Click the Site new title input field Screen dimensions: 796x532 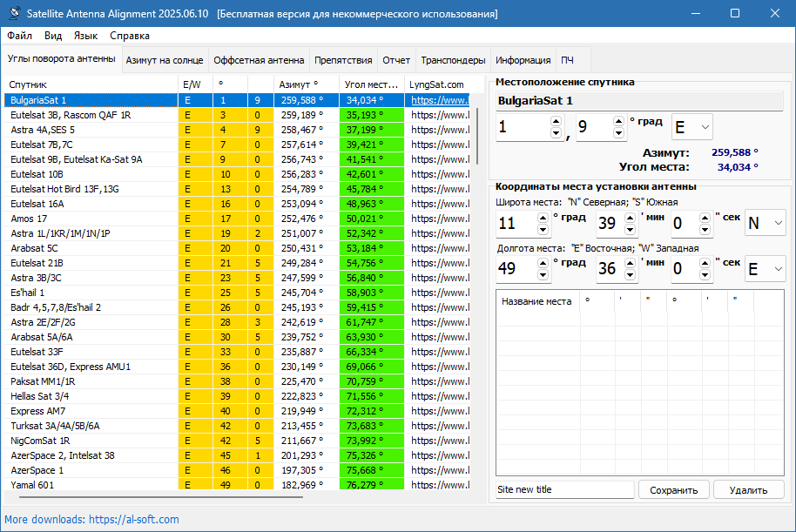[565, 489]
